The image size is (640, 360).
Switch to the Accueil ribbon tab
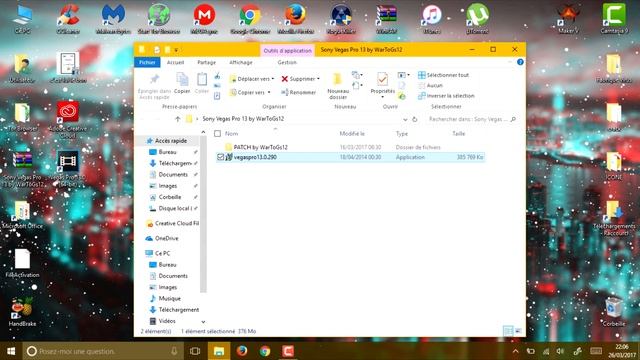[176, 62]
